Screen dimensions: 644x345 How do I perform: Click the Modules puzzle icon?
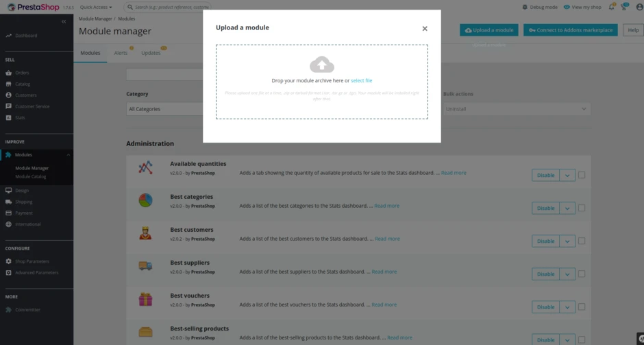tap(8, 154)
